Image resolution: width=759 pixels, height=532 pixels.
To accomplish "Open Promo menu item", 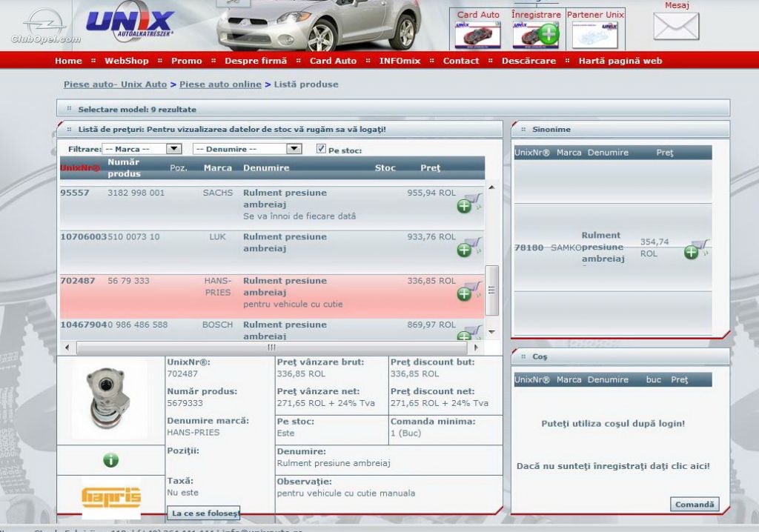I will coord(186,61).
